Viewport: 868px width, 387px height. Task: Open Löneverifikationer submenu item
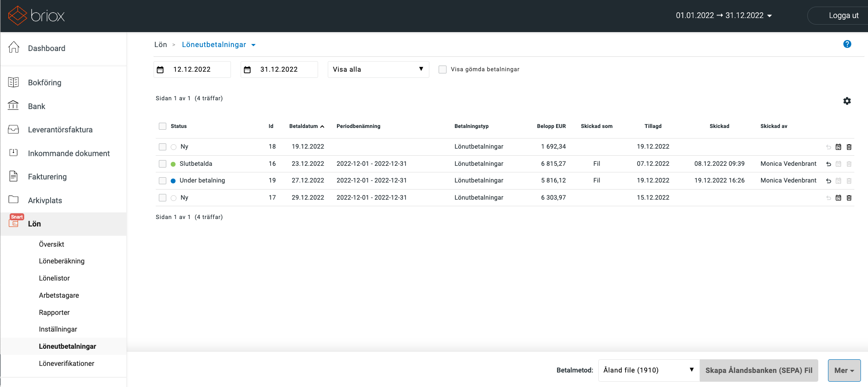coord(66,363)
